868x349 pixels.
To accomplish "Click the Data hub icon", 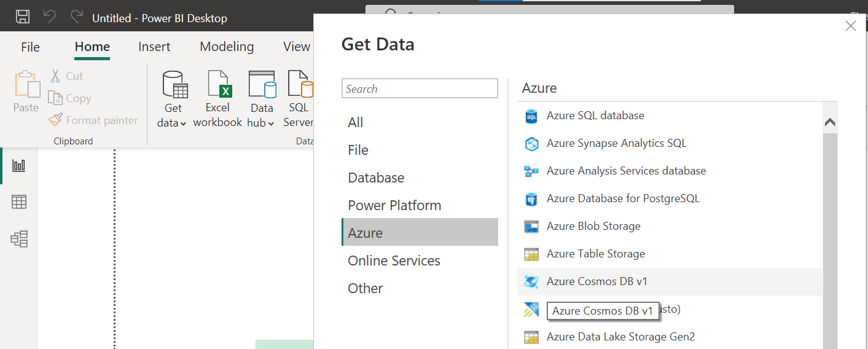I will point(262,85).
